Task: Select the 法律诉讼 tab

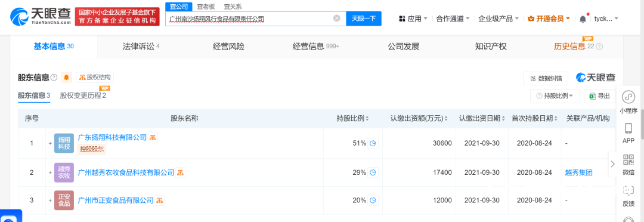Action: click(141, 47)
